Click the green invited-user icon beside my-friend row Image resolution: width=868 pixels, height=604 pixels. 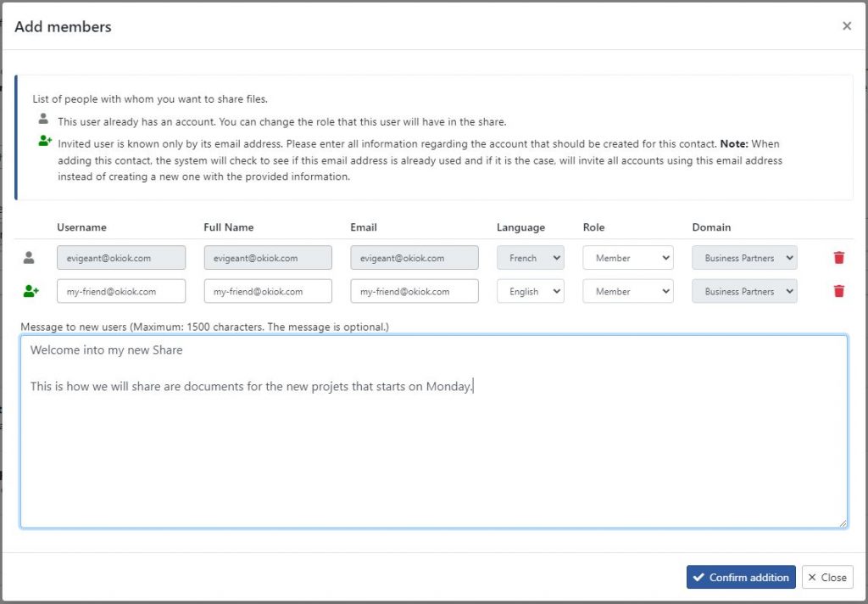31,291
